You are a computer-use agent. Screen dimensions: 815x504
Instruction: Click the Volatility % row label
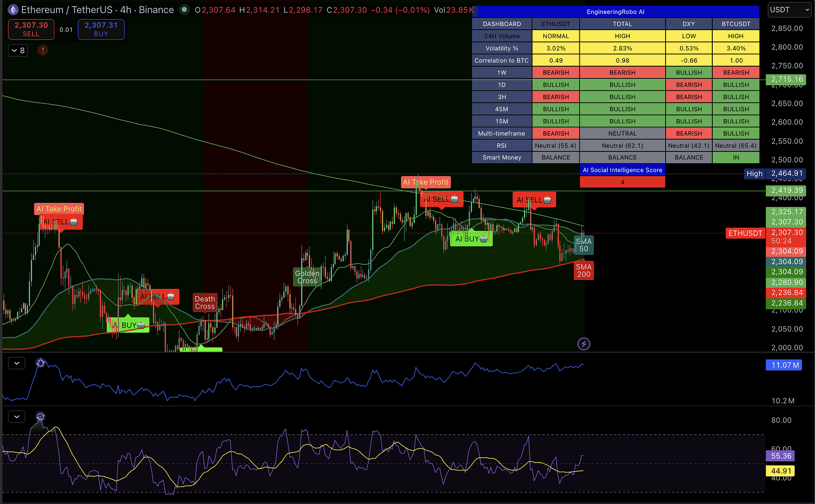click(502, 48)
